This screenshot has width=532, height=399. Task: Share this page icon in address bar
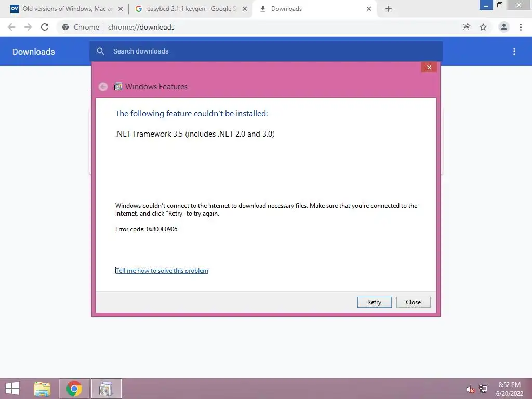[466, 27]
